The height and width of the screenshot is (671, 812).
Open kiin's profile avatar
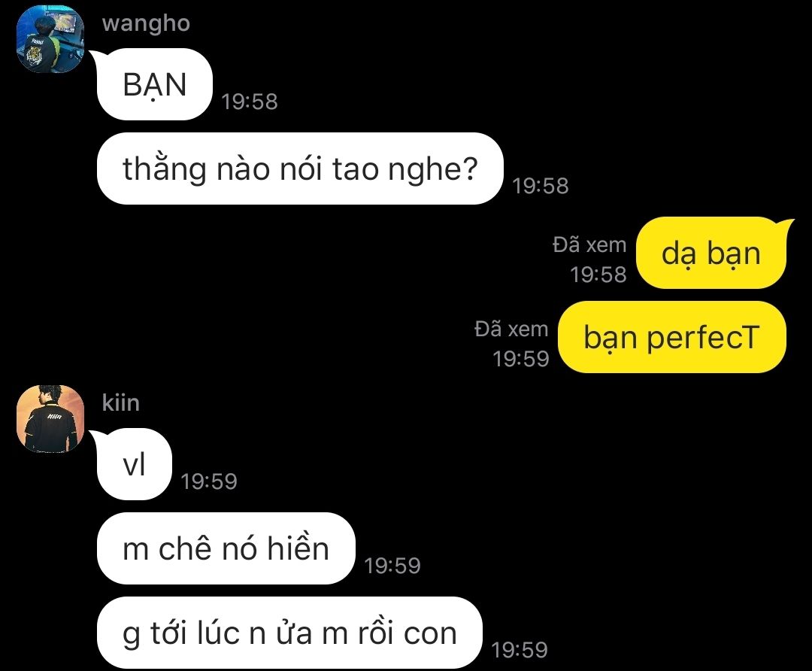point(50,419)
